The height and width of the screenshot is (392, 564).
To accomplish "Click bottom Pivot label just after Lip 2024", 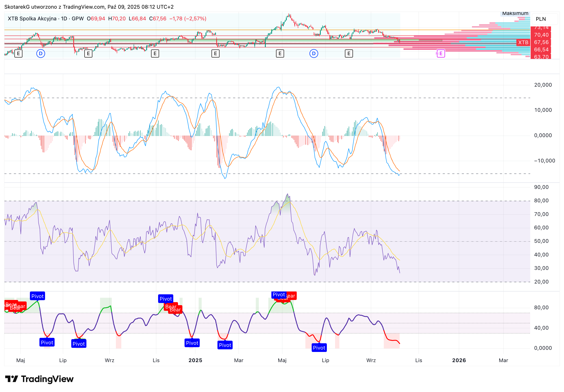I will (79, 344).
